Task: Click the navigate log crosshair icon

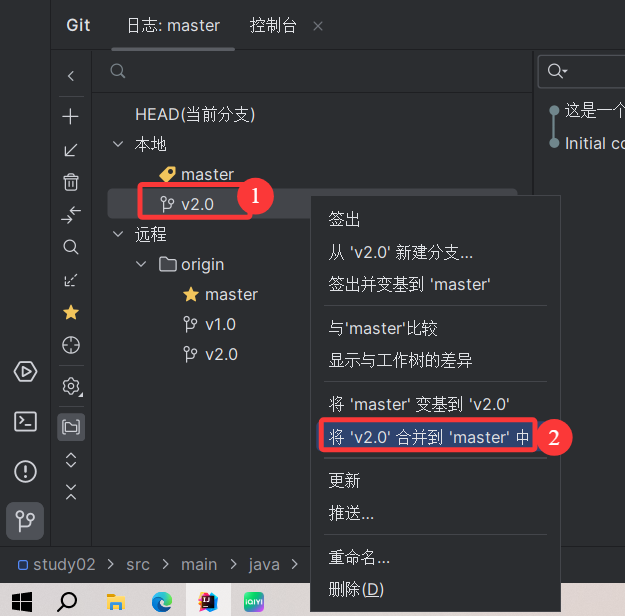Action: click(71, 345)
